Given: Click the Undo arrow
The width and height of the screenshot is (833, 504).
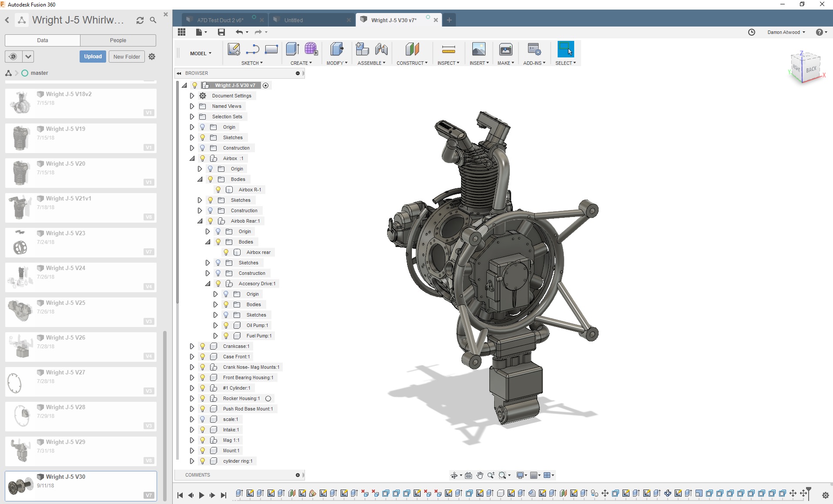Looking at the screenshot, I should click(239, 32).
